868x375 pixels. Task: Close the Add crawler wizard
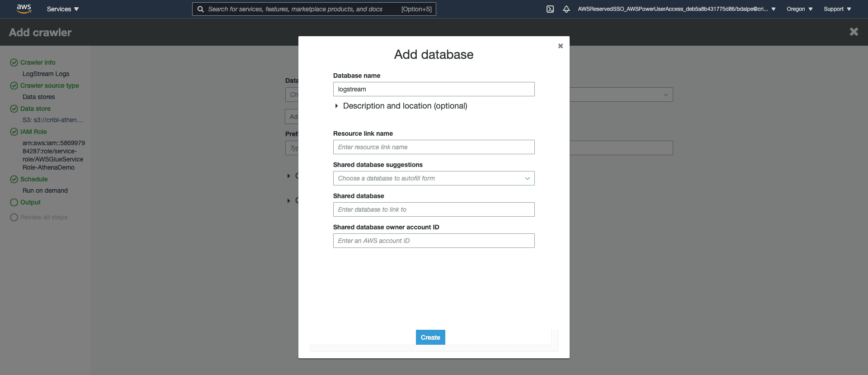click(854, 32)
